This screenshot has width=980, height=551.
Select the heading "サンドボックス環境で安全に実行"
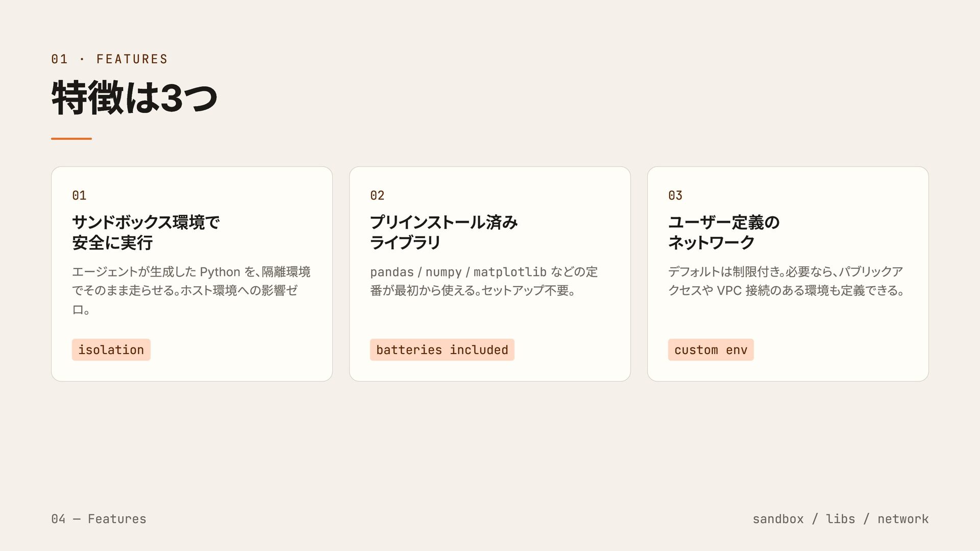145,232
